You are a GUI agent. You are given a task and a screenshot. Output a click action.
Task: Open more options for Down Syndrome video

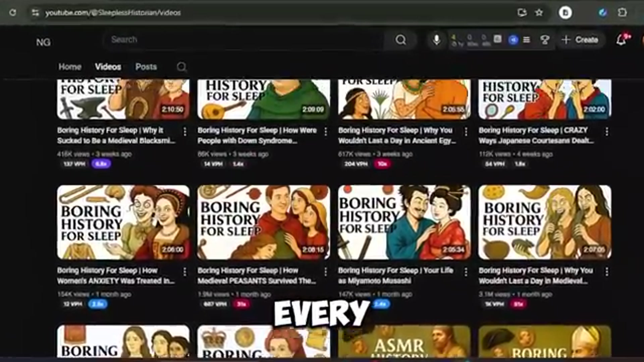[x=325, y=131]
